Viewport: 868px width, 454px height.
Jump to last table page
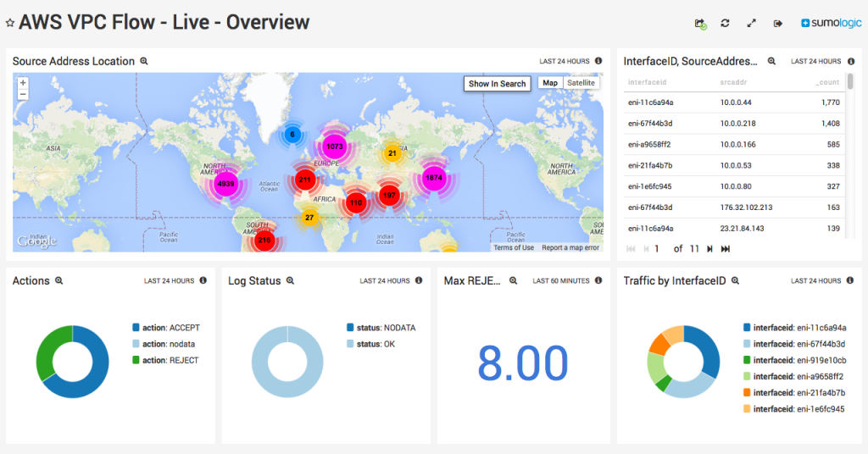pyautogui.click(x=726, y=249)
